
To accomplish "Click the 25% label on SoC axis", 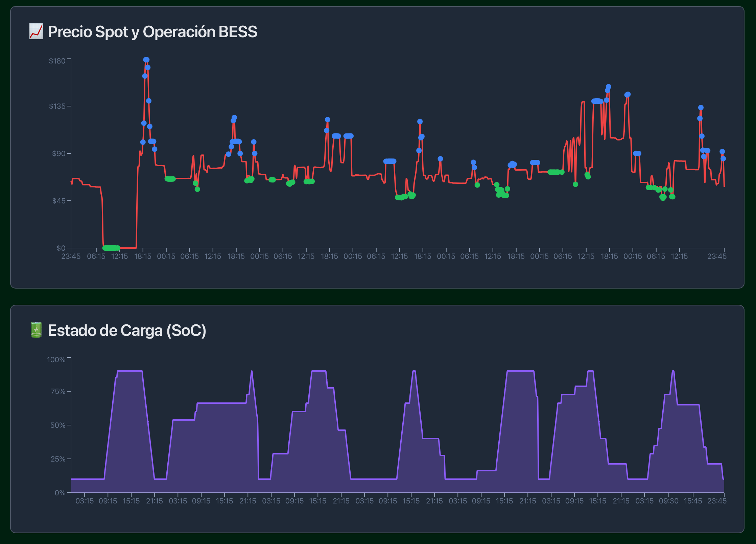I will pos(57,459).
